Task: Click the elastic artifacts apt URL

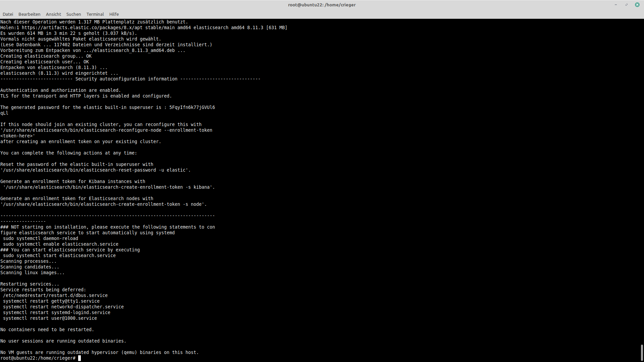Action: pyautogui.click(x=82, y=27)
